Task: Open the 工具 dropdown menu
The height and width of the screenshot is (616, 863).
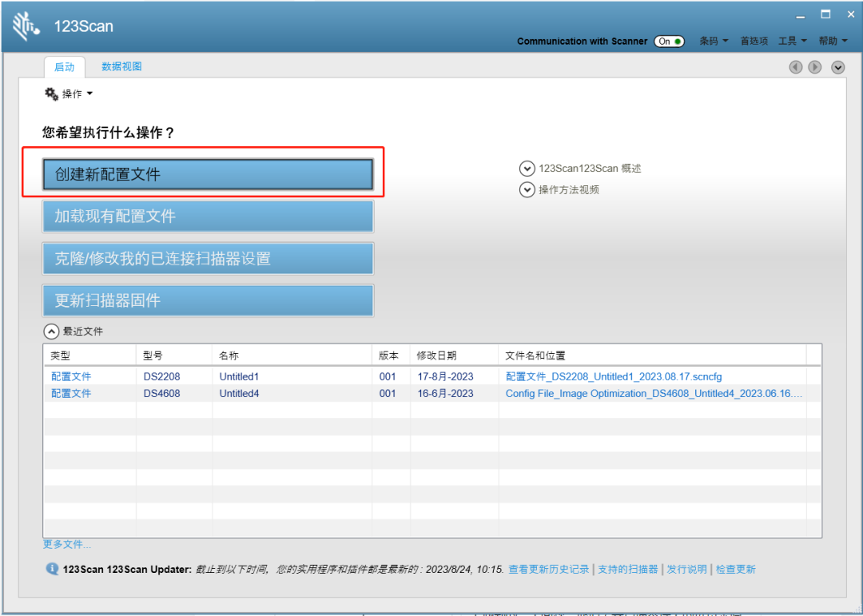Action: click(792, 42)
